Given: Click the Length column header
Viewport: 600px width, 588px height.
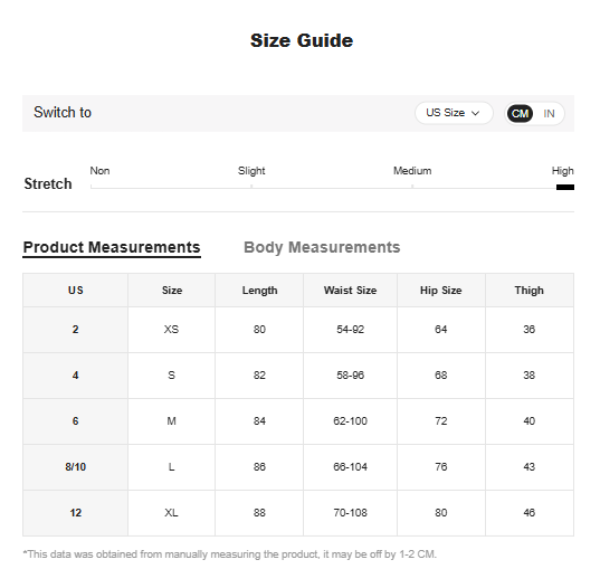Looking at the screenshot, I should tap(259, 290).
